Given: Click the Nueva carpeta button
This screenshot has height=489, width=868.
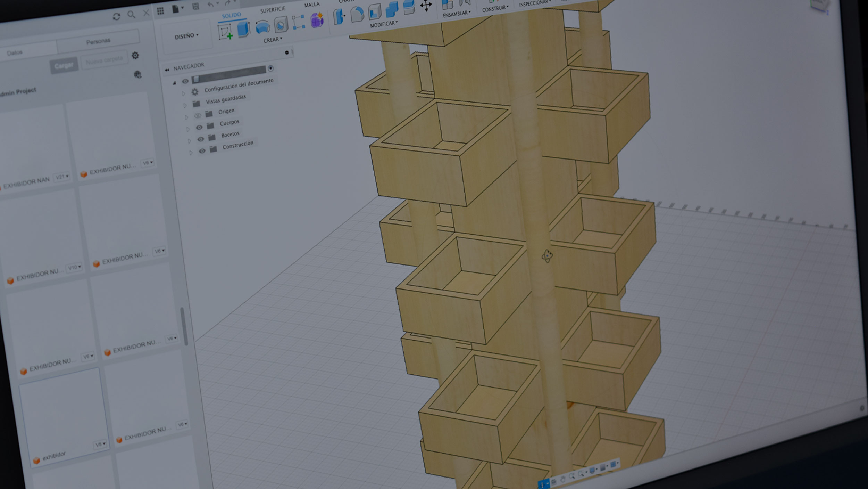Looking at the screenshot, I should (104, 60).
